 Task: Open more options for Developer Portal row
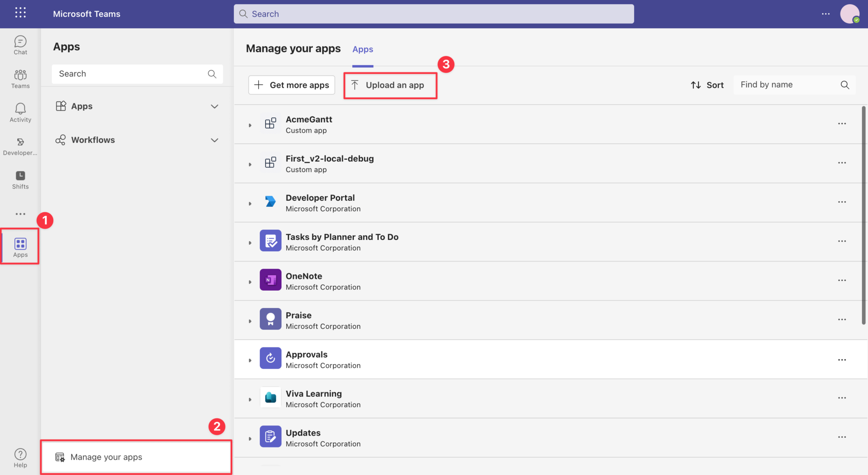tap(842, 202)
